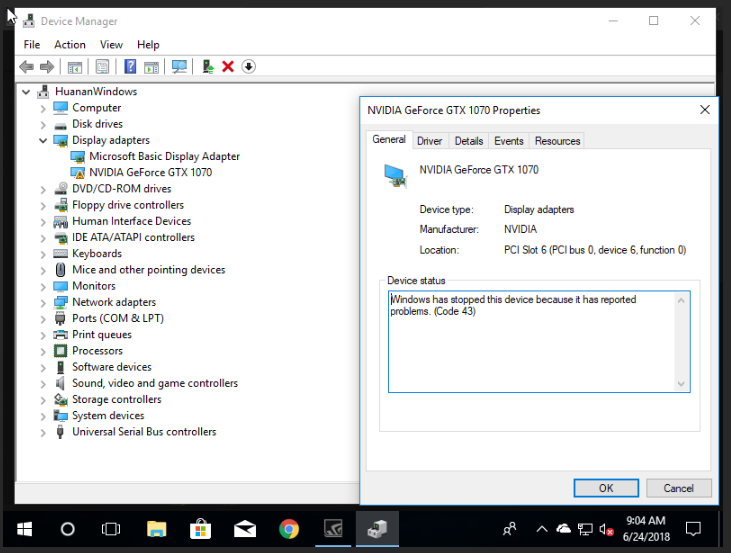Open the File menu

pos(32,45)
